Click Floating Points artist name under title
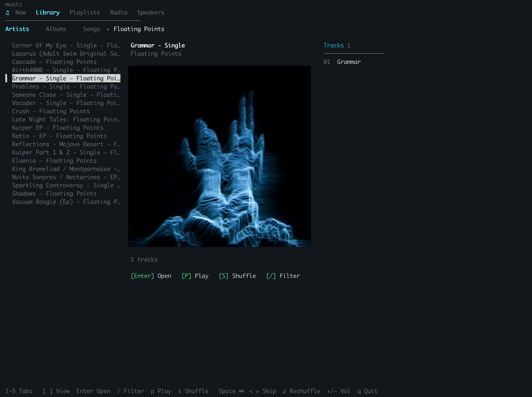This screenshot has height=397, width=532. pyautogui.click(x=156, y=54)
